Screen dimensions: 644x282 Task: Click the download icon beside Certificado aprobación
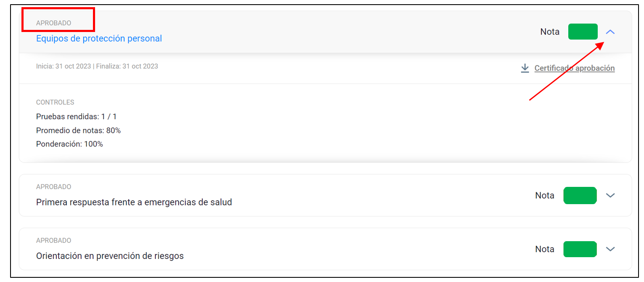(525, 68)
